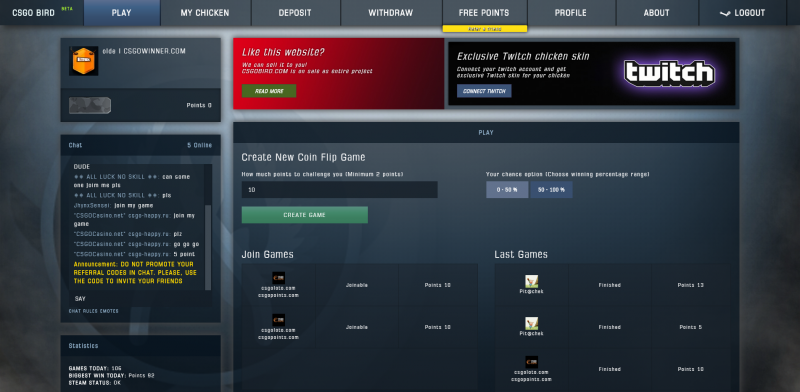
Task: Click the green Create Game button
Action: (305, 215)
